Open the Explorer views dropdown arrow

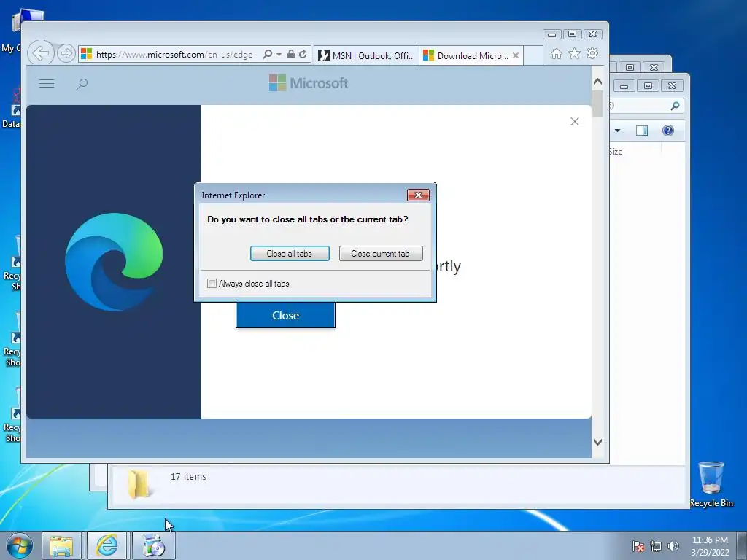click(617, 131)
